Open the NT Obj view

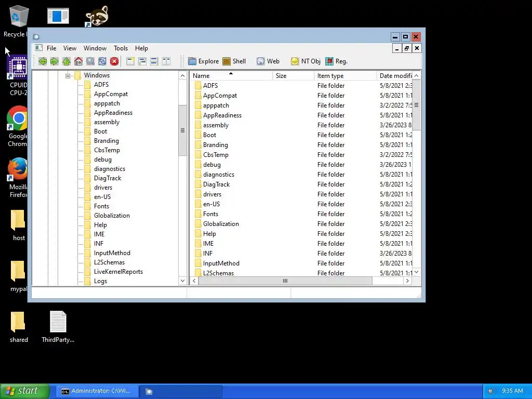[305, 61]
